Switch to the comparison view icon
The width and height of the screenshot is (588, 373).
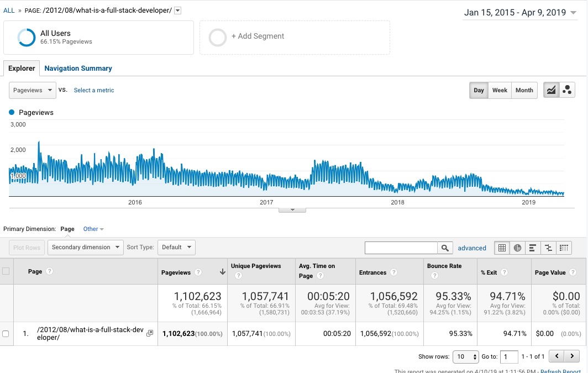(548, 248)
